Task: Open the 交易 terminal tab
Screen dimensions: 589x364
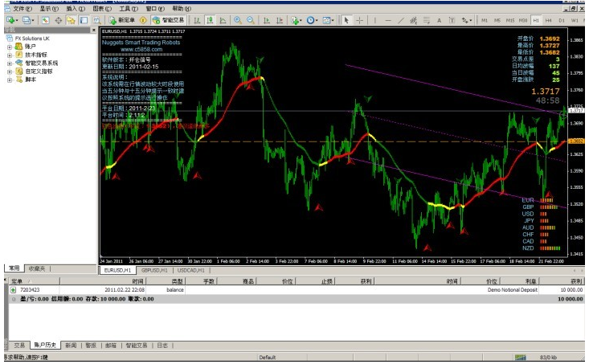Action: pyautogui.click(x=19, y=346)
